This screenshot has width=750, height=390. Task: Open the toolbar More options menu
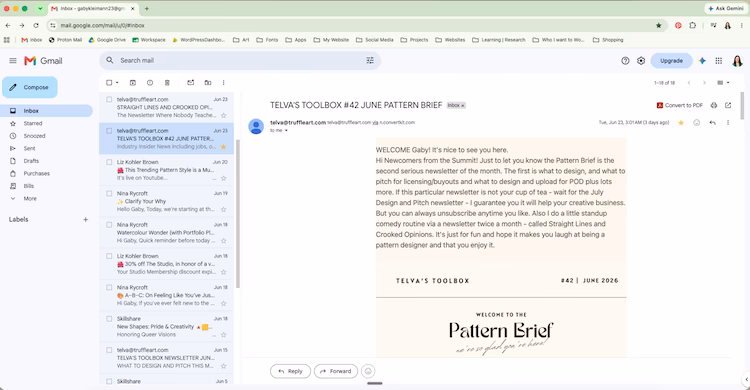tap(223, 83)
